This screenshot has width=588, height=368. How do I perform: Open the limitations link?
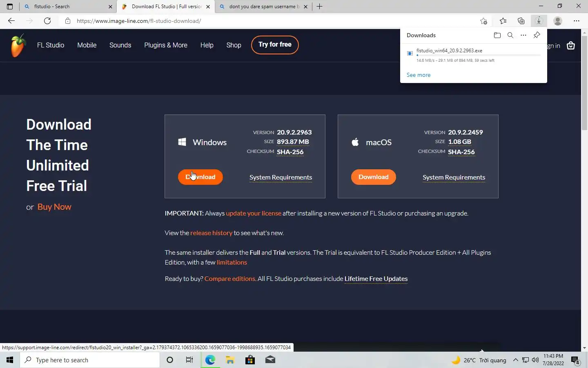pos(232,263)
